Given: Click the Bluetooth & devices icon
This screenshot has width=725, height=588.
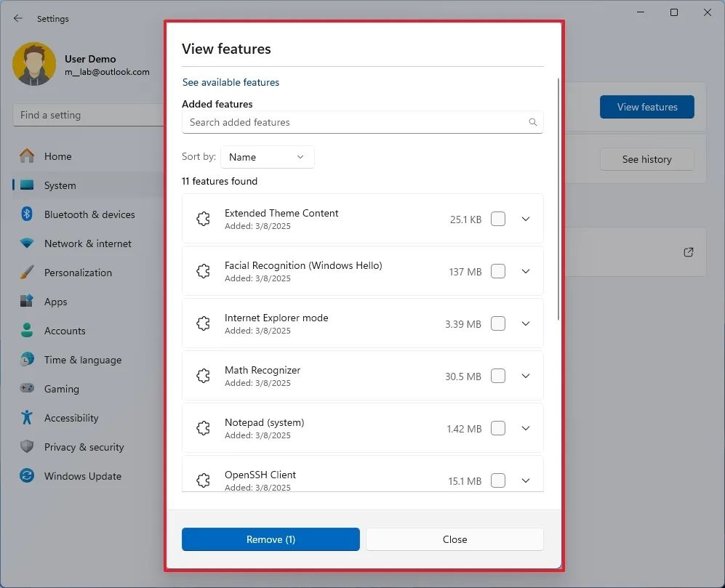Looking at the screenshot, I should click(27, 214).
